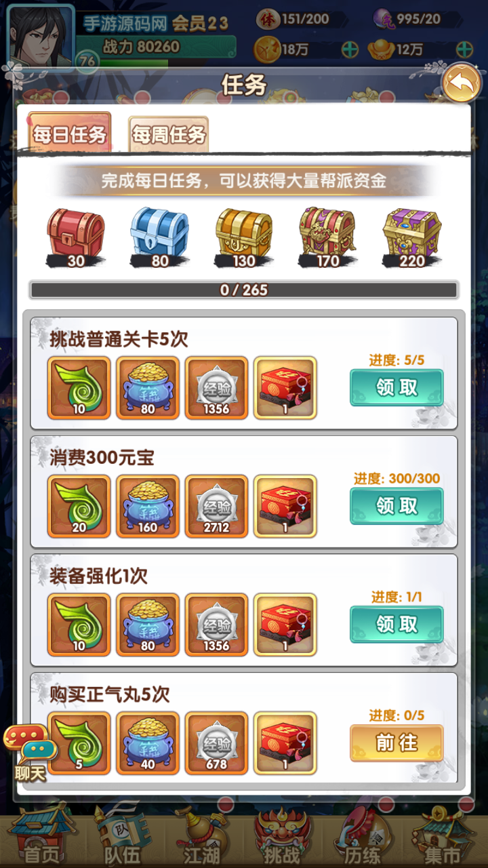This screenshot has height=868, width=488.
Task: Click the 0 / 265 progress bar
Action: [244, 290]
